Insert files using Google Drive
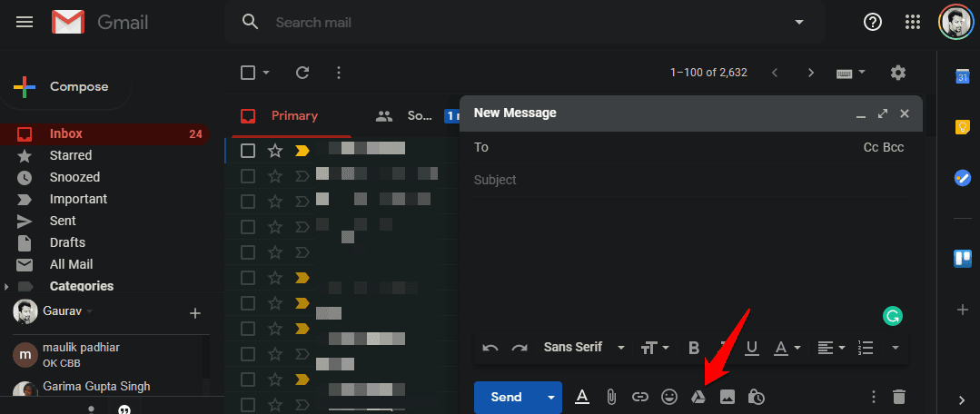The width and height of the screenshot is (980, 414). pyautogui.click(x=698, y=397)
